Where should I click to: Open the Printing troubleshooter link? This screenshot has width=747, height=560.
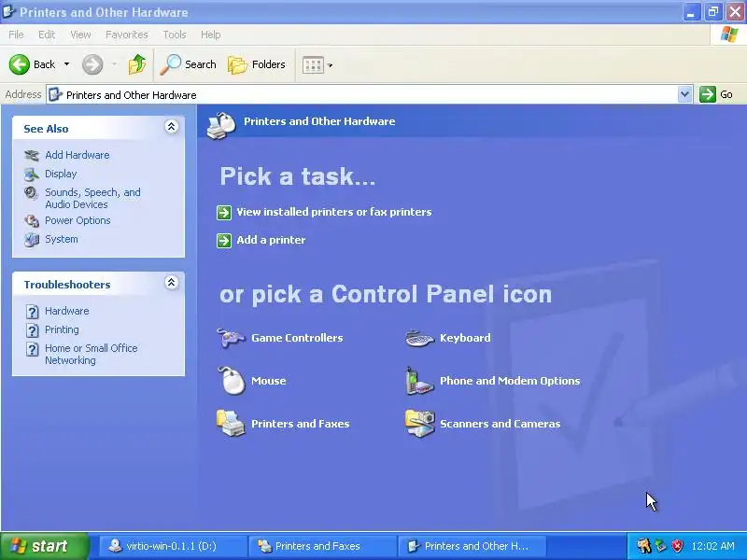click(62, 329)
